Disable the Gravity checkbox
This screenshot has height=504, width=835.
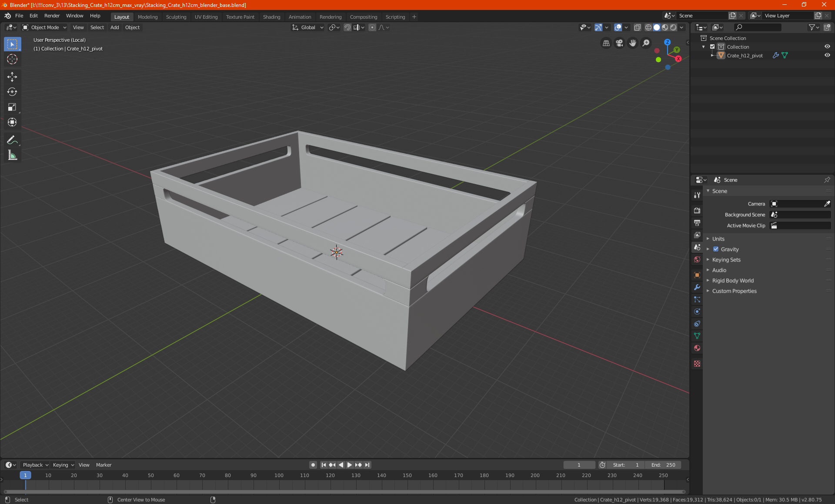tap(716, 249)
